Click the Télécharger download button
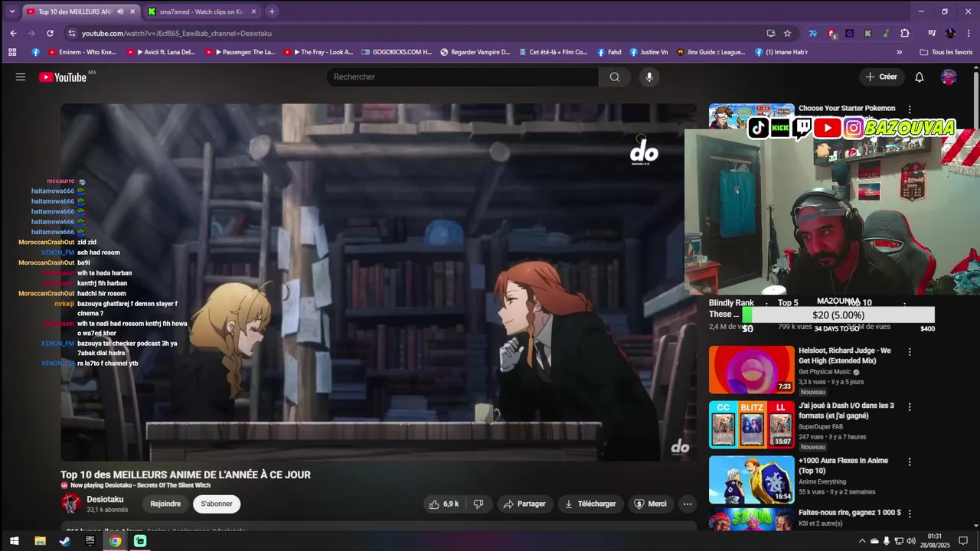The height and width of the screenshot is (551, 980). (590, 504)
